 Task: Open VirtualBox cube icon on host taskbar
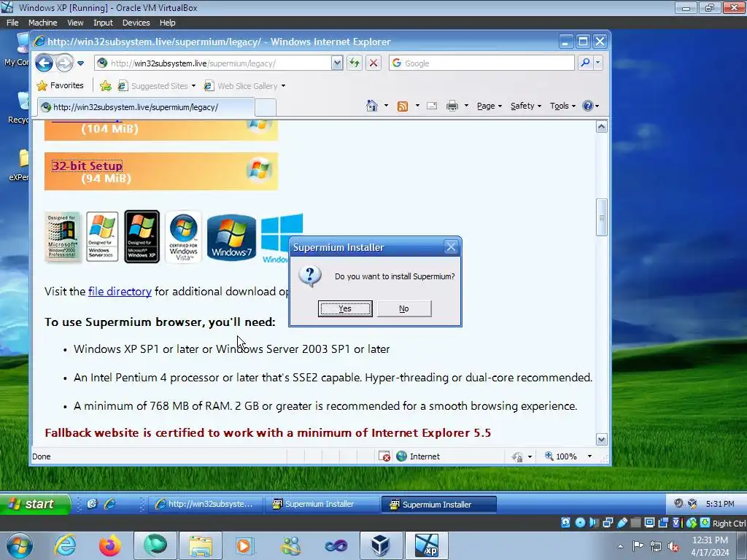tap(381, 545)
